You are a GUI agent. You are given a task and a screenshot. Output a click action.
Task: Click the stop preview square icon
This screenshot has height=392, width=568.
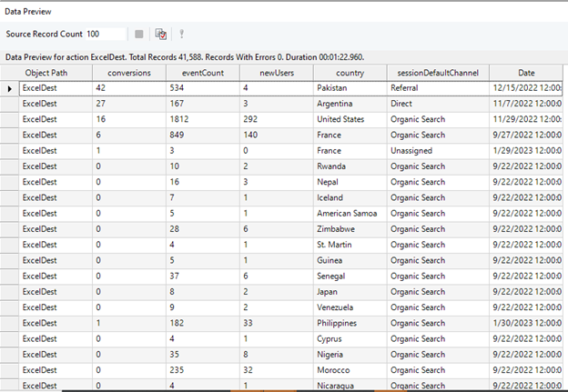(139, 34)
